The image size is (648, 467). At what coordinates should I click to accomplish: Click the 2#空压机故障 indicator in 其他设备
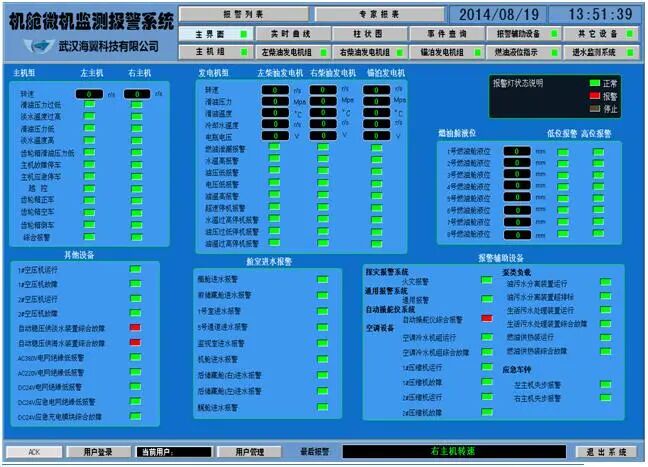135,313
